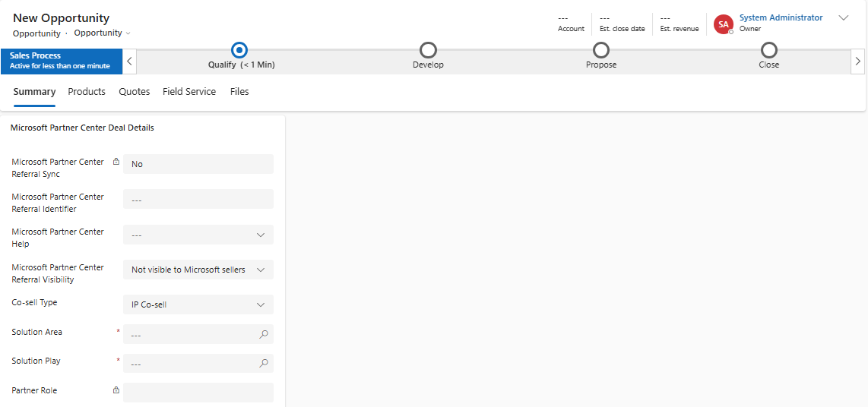868x407 pixels.
Task: Click the Qualify stage label
Action: click(242, 65)
